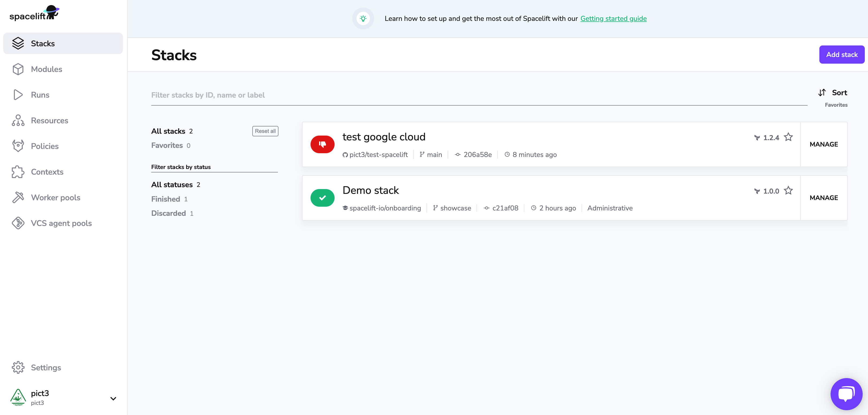Open the Getting started guide link
The width and height of the screenshot is (868, 415).
point(613,18)
